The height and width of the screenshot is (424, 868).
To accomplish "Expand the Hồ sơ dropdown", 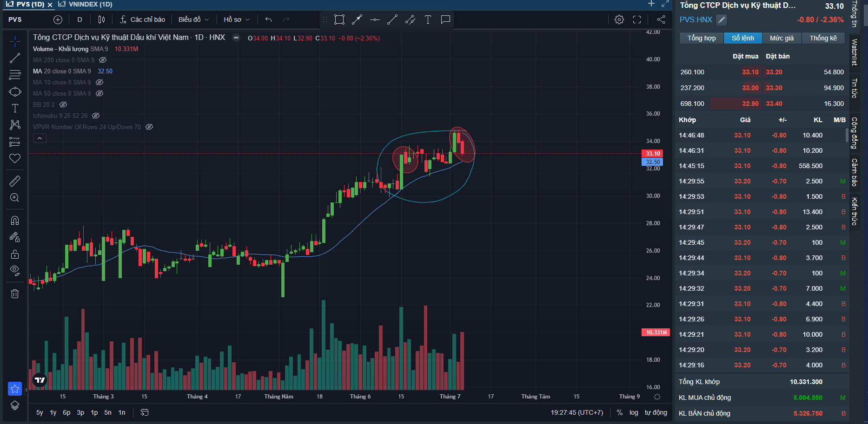I will click(237, 20).
